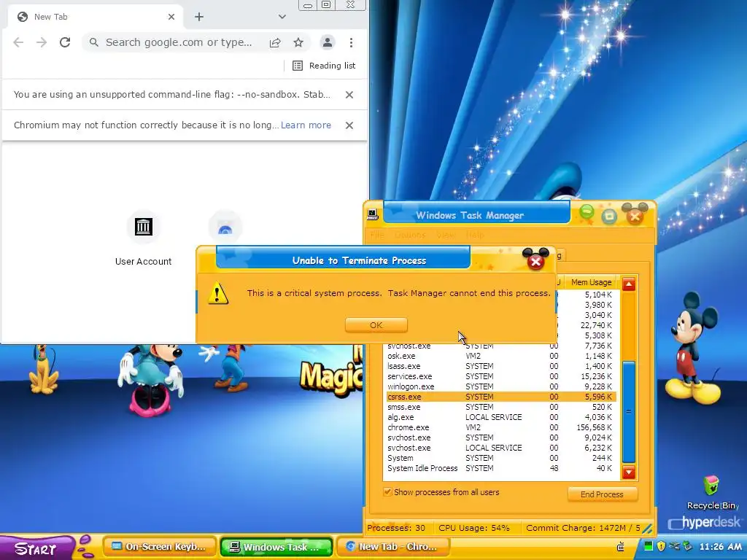Open the Reading list panel

[x=323, y=66]
